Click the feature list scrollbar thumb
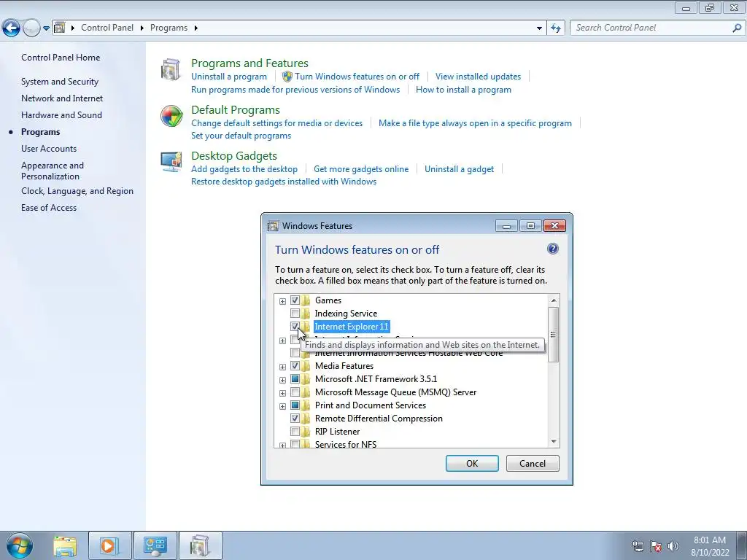The height and width of the screenshot is (560, 747). [553, 334]
